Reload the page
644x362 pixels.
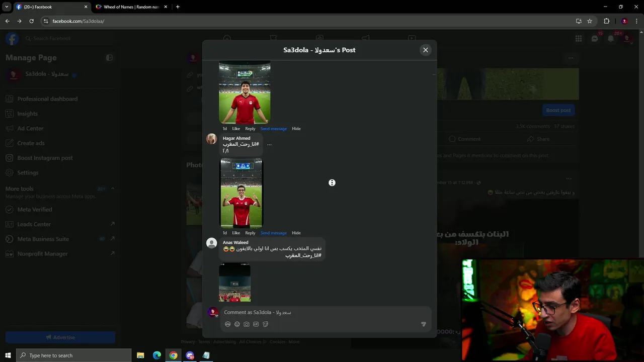pyautogui.click(x=31, y=21)
